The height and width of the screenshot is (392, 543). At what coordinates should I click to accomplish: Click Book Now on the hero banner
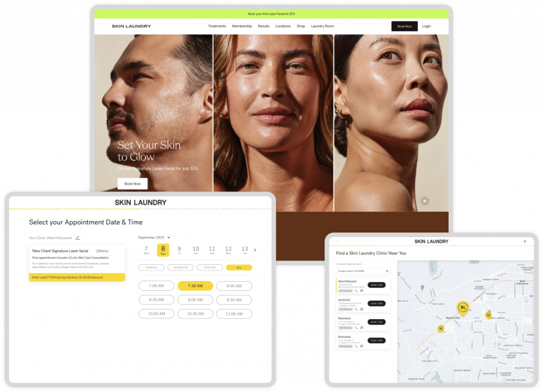click(x=132, y=184)
